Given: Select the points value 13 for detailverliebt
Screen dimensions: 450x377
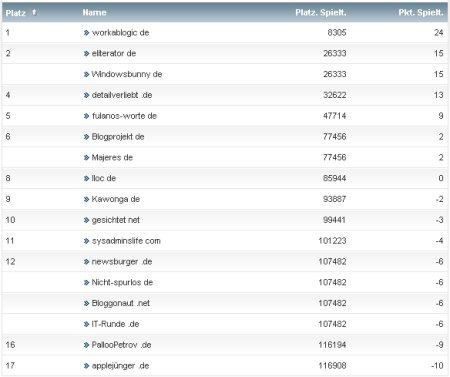Looking at the screenshot, I should point(439,95).
